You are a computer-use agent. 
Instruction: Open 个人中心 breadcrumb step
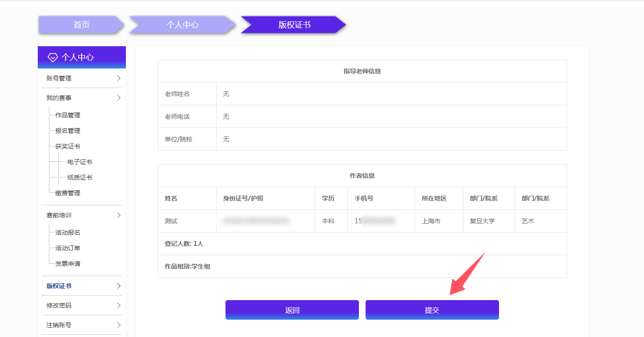point(182,25)
